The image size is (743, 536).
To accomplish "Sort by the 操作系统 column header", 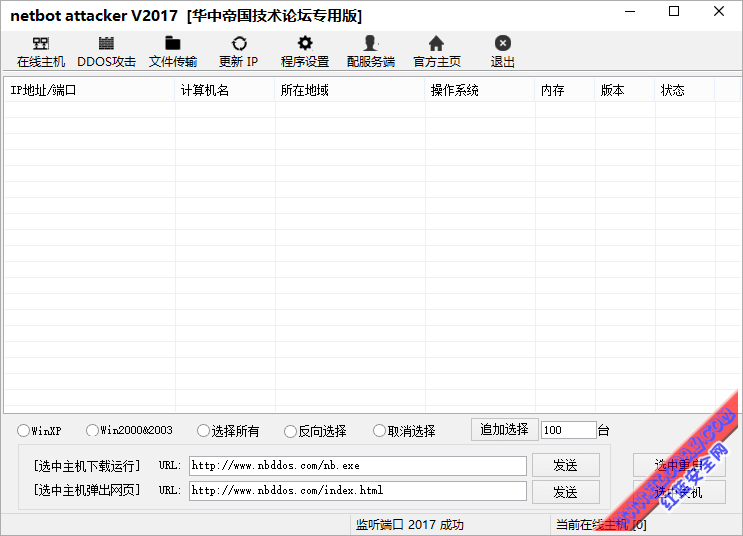I will pos(480,90).
